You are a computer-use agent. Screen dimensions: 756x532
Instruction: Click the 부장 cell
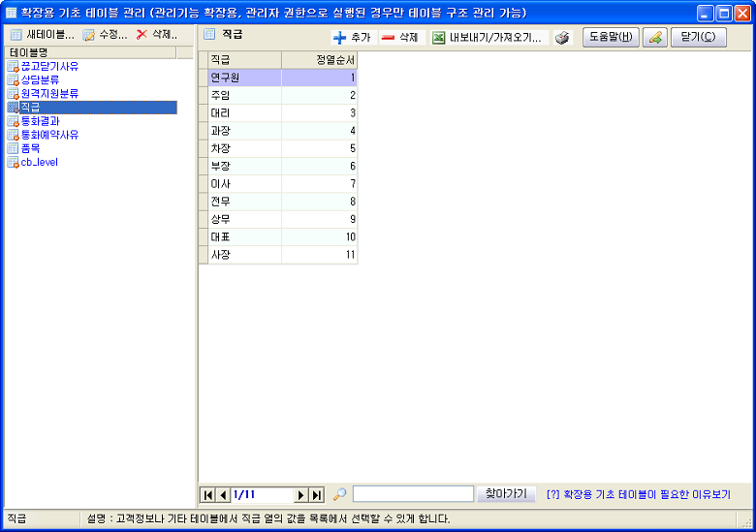(x=245, y=167)
